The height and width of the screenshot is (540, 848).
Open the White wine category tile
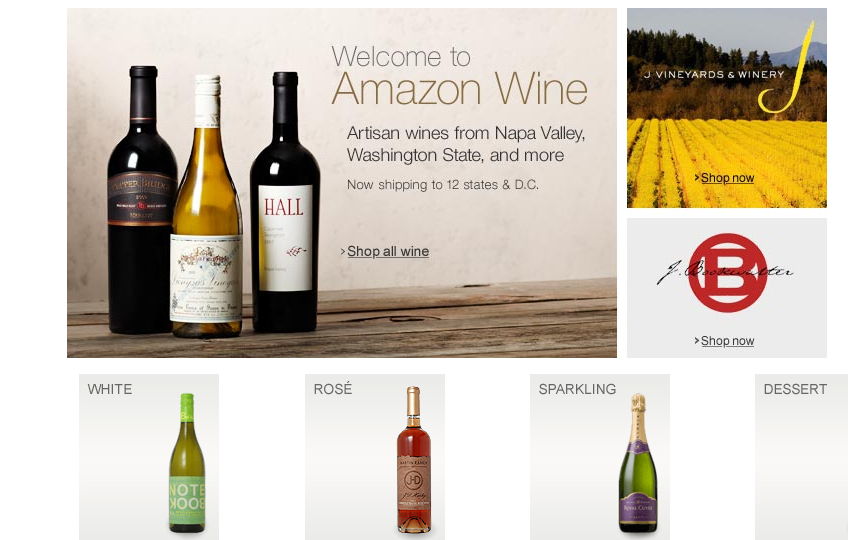coord(149,457)
